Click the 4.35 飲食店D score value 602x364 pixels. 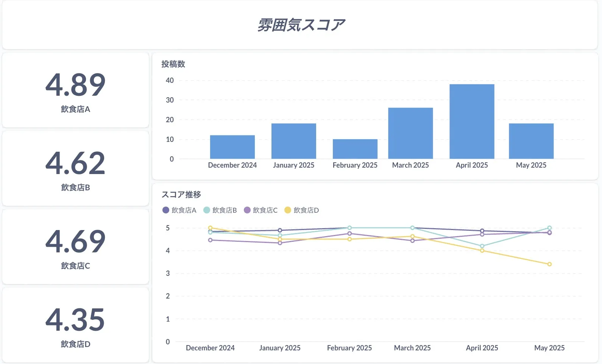75,320
